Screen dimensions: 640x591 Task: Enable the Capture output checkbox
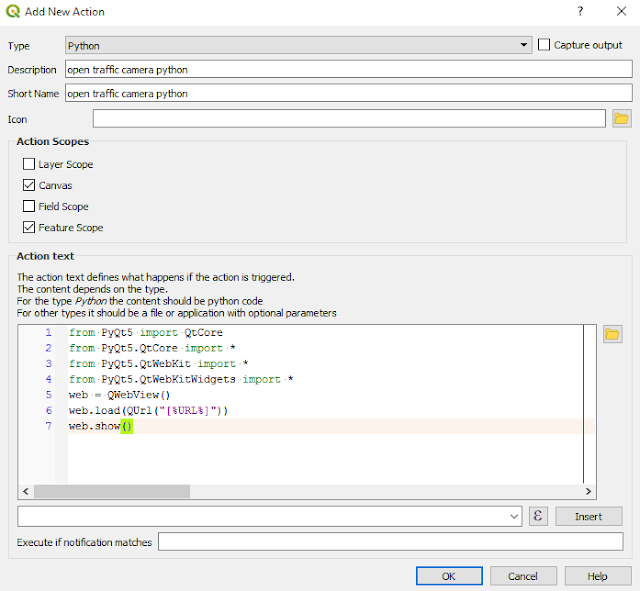(x=544, y=44)
